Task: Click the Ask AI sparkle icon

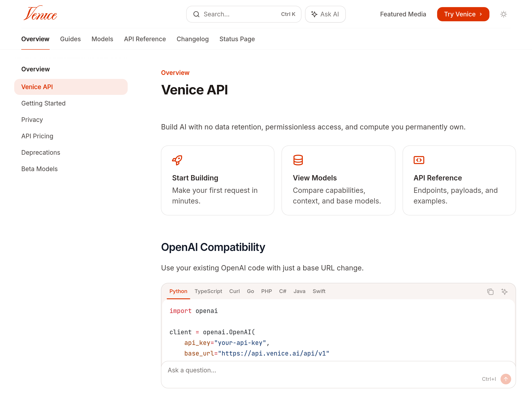Action: (314, 14)
